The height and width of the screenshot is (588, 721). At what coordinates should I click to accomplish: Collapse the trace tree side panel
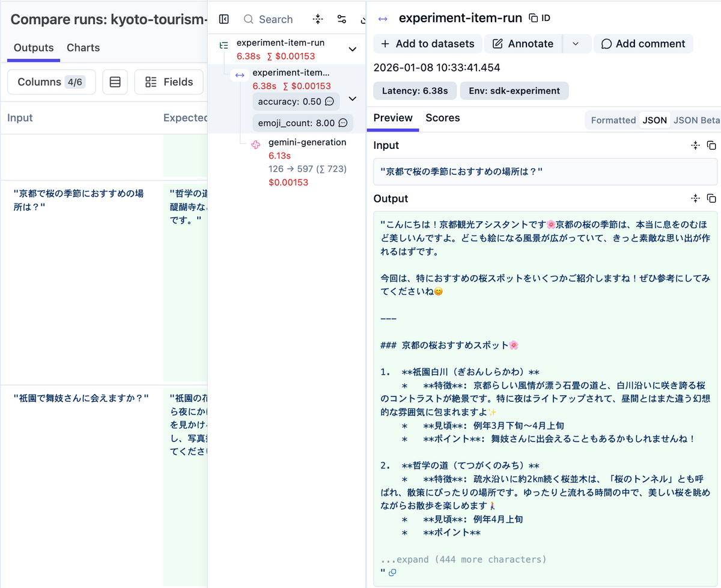tap(224, 19)
